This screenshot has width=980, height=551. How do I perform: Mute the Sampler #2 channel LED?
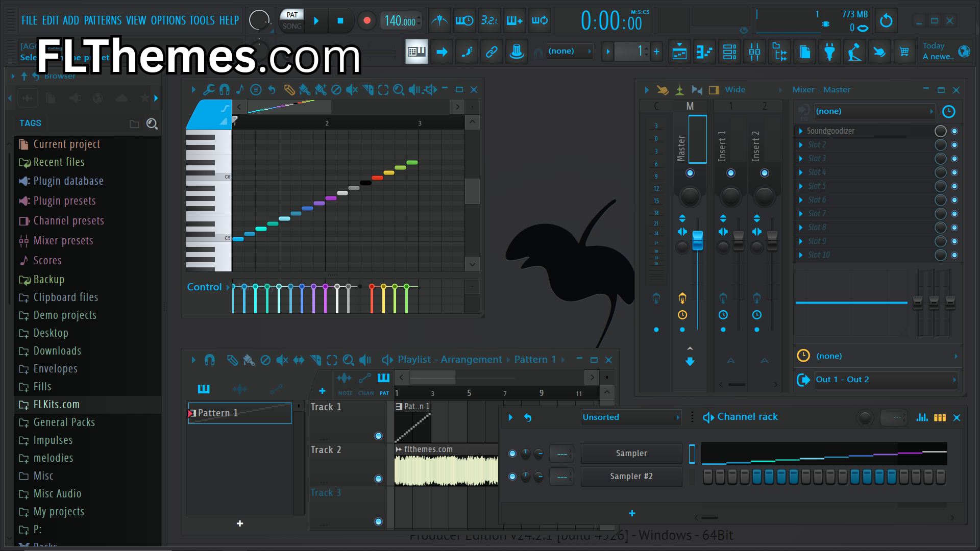coord(512,477)
